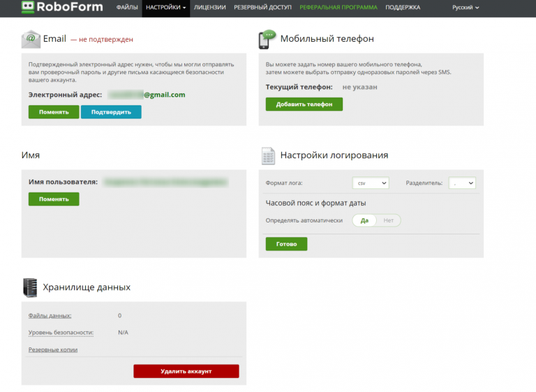The image size is (536, 392).
Task: Click the Уровень безопасности link
Action: pos(61,333)
